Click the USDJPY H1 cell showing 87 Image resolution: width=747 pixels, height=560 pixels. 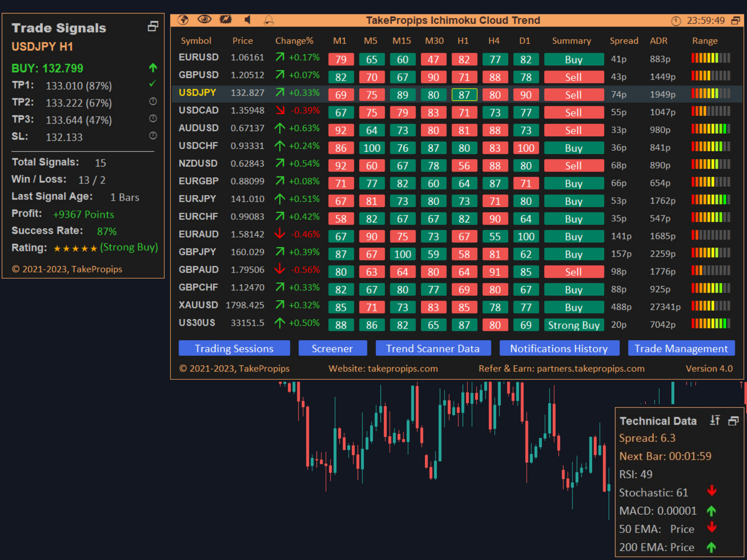[x=464, y=95]
